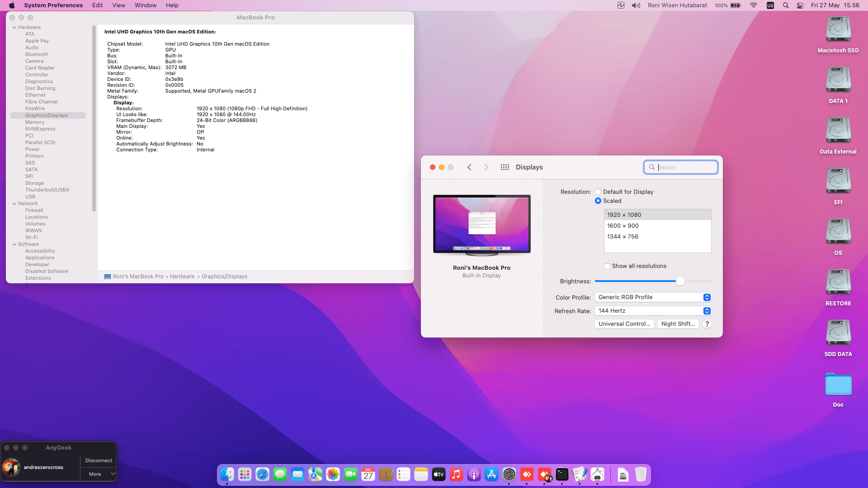This screenshot has height=488, width=868.
Task: Open App Store from the Dock
Action: [491, 474]
